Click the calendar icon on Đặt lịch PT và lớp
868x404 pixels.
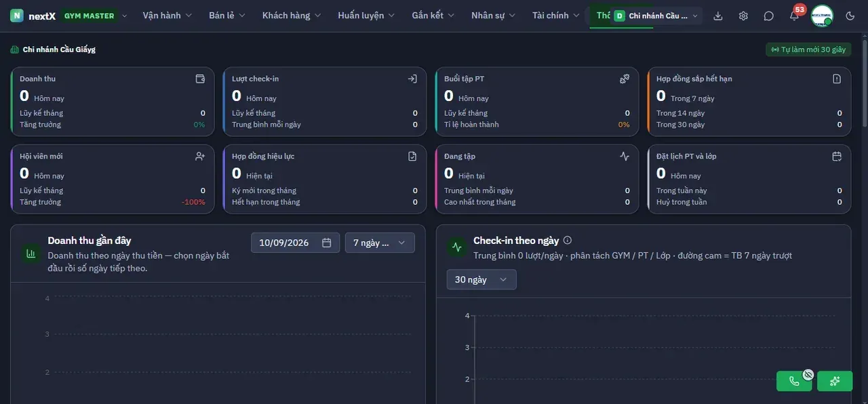(837, 156)
